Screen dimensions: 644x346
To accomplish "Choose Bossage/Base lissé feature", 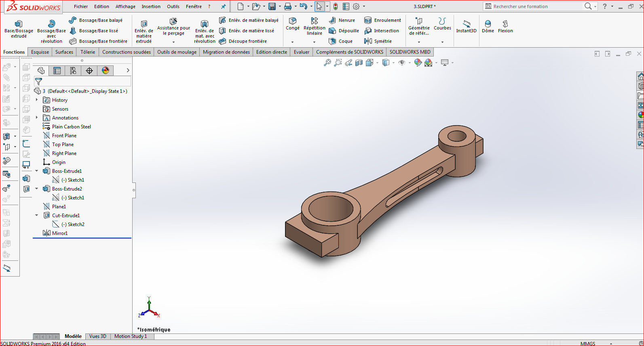I will pyautogui.click(x=94, y=31).
